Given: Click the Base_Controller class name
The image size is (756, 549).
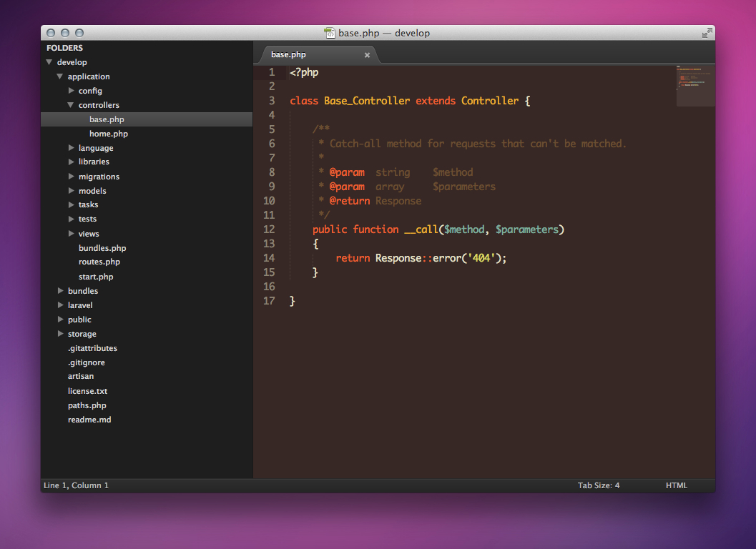Looking at the screenshot, I should 367,101.
